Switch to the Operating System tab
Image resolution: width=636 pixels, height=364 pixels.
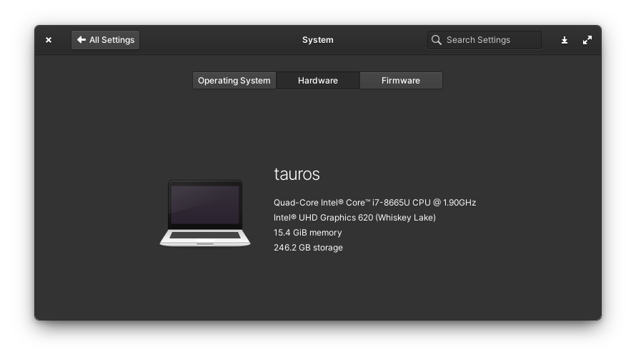click(x=234, y=81)
